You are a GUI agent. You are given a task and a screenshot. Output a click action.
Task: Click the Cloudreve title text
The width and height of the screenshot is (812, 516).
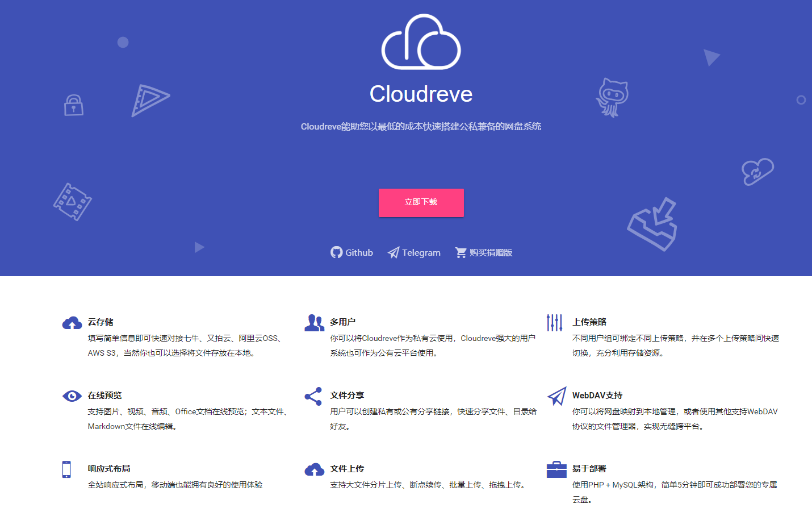pyautogui.click(x=421, y=94)
